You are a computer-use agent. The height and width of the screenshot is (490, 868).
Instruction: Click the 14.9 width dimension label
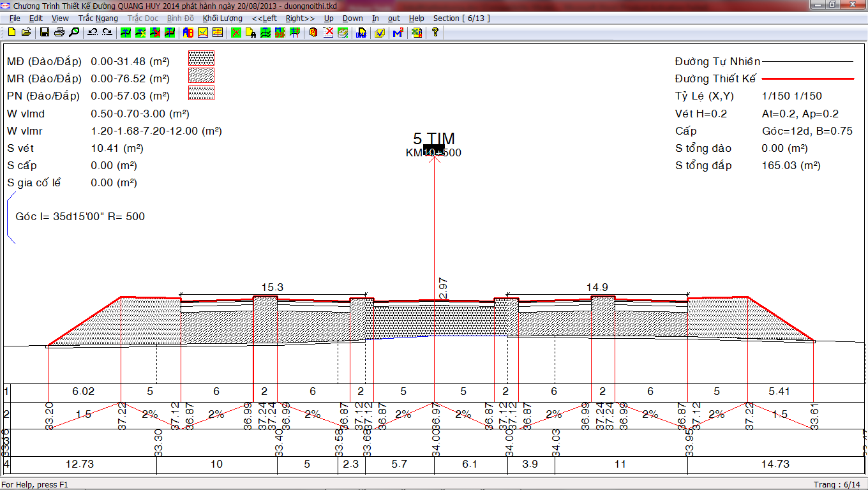point(597,287)
